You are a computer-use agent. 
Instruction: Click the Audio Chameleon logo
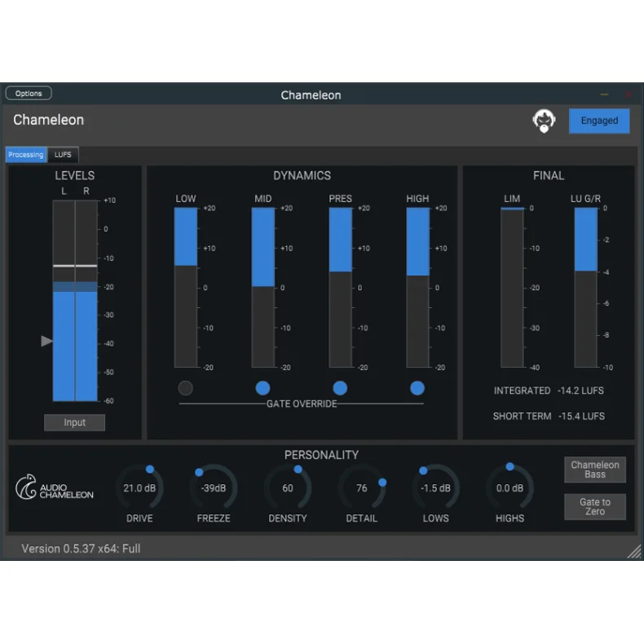pyautogui.click(x=55, y=487)
